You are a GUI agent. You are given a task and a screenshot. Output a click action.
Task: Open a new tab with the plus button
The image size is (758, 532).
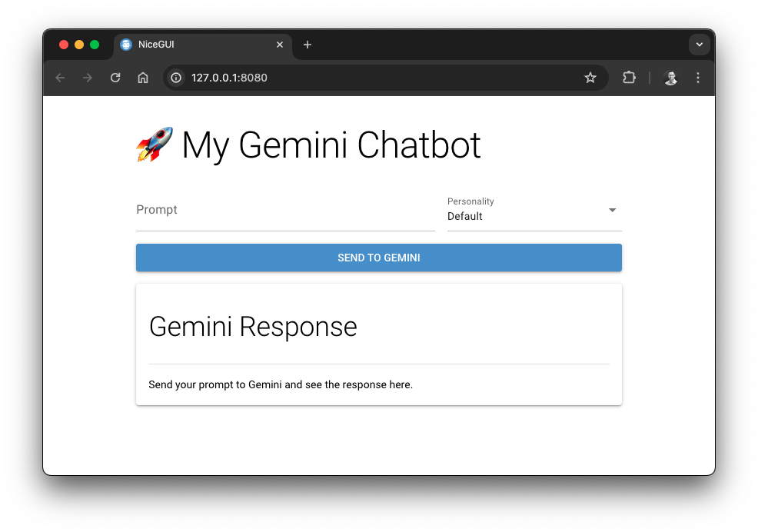point(308,45)
